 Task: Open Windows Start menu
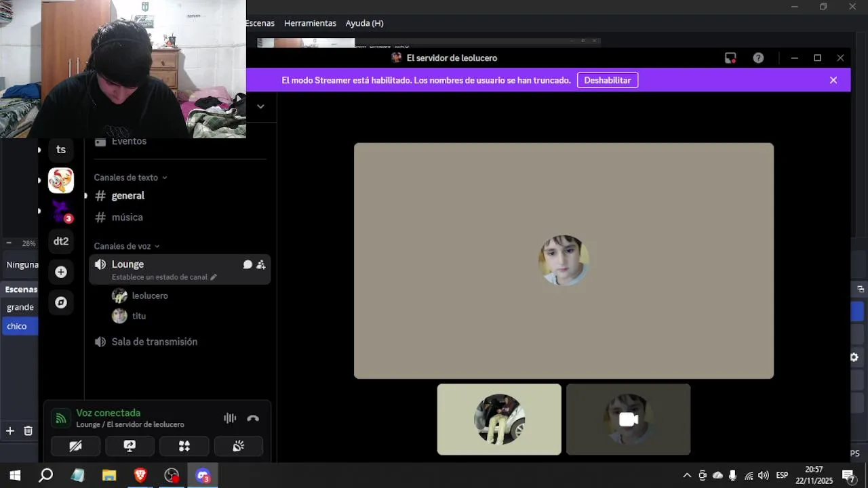[x=15, y=476]
